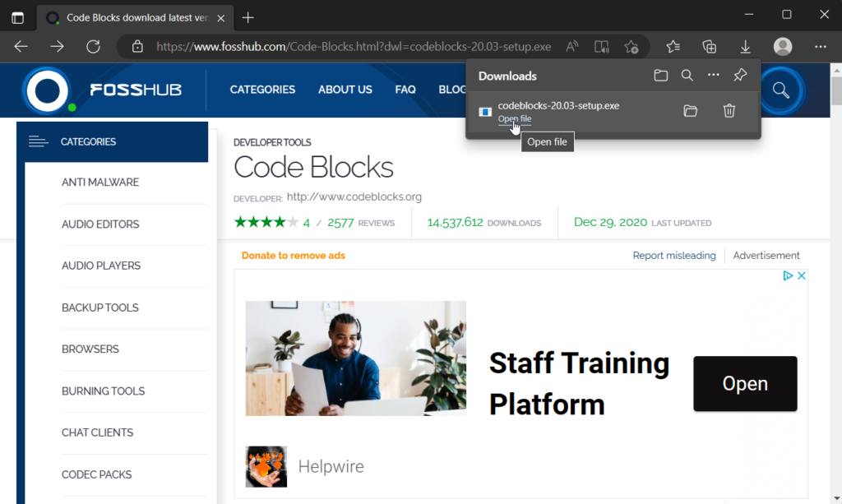Click the FossHub circular logo
Screen dimensions: 842x504
click(x=47, y=90)
